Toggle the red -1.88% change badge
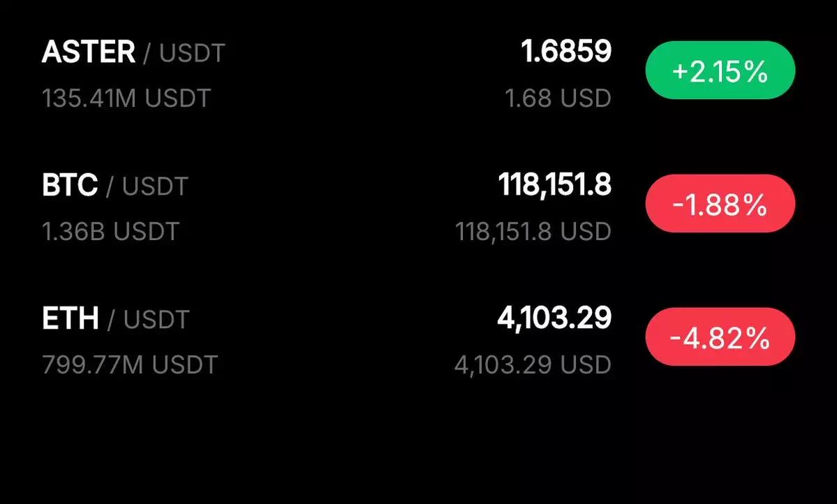The width and height of the screenshot is (837, 504). coord(720,204)
